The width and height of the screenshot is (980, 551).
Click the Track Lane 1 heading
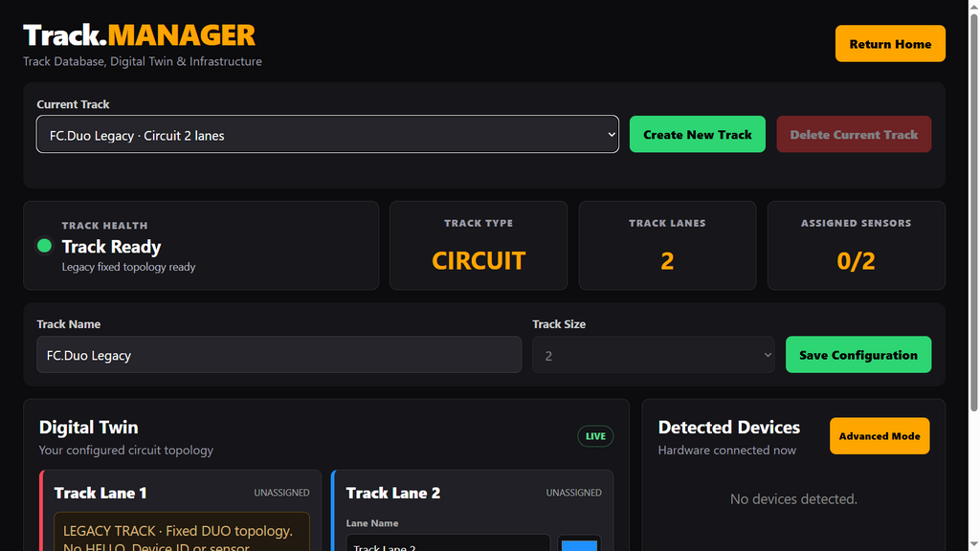pos(100,493)
